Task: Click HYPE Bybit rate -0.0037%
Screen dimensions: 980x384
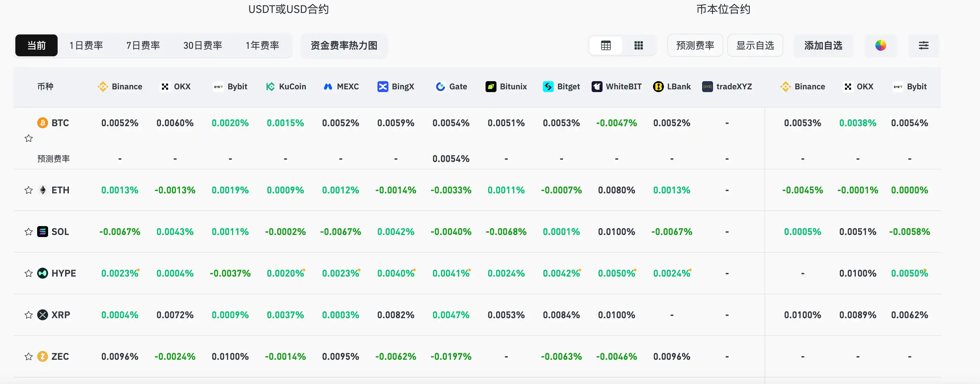Action: click(x=230, y=273)
